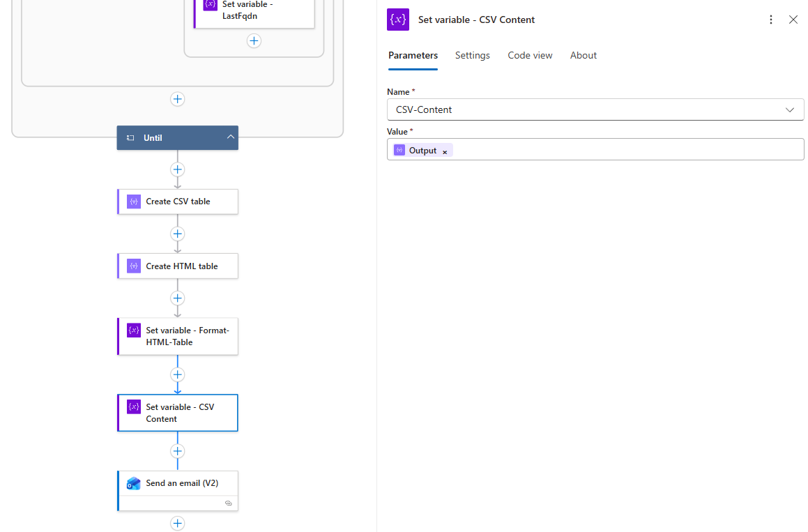Close the Set variable panel
The height and width of the screenshot is (532, 808).
click(793, 20)
